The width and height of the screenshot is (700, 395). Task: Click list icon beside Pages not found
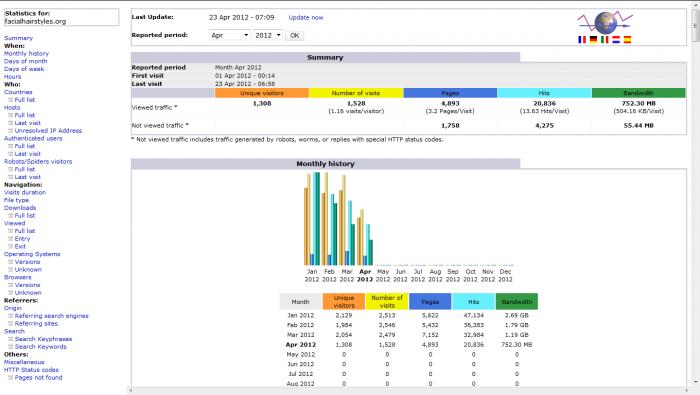click(11, 378)
